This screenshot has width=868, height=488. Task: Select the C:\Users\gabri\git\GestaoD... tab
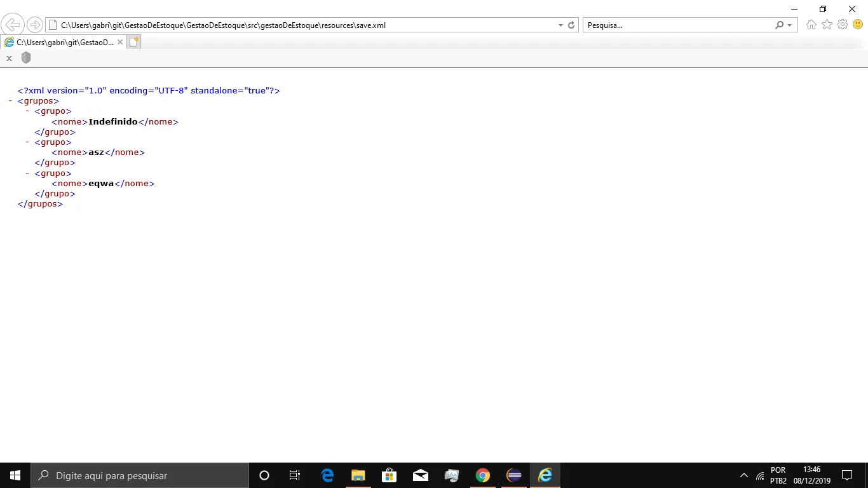(x=64, y=43)
